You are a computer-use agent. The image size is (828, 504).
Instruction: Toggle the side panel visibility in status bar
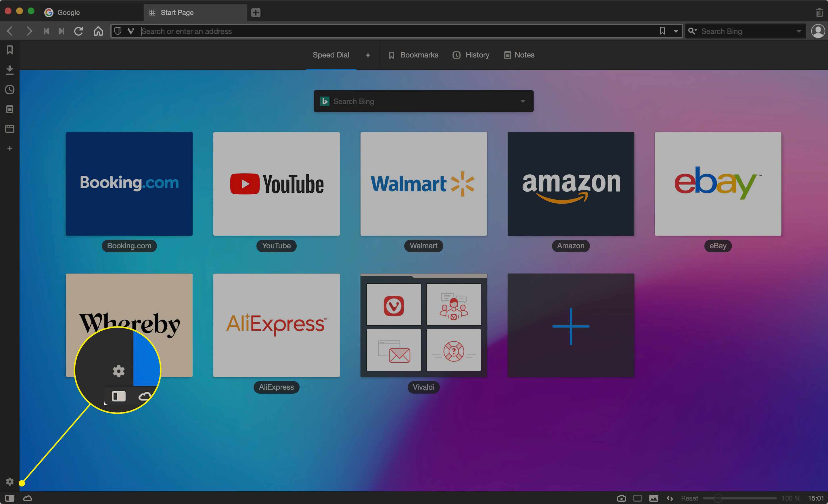10,498
